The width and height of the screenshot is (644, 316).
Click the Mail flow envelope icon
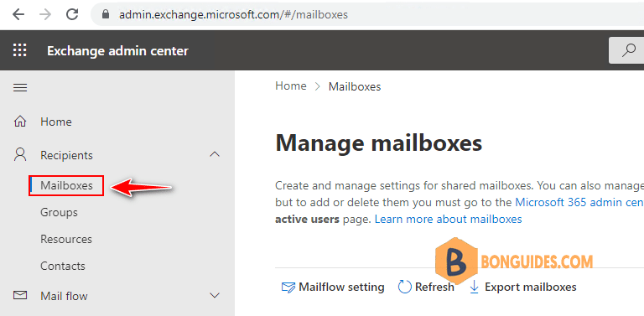[x=20, y=295]
